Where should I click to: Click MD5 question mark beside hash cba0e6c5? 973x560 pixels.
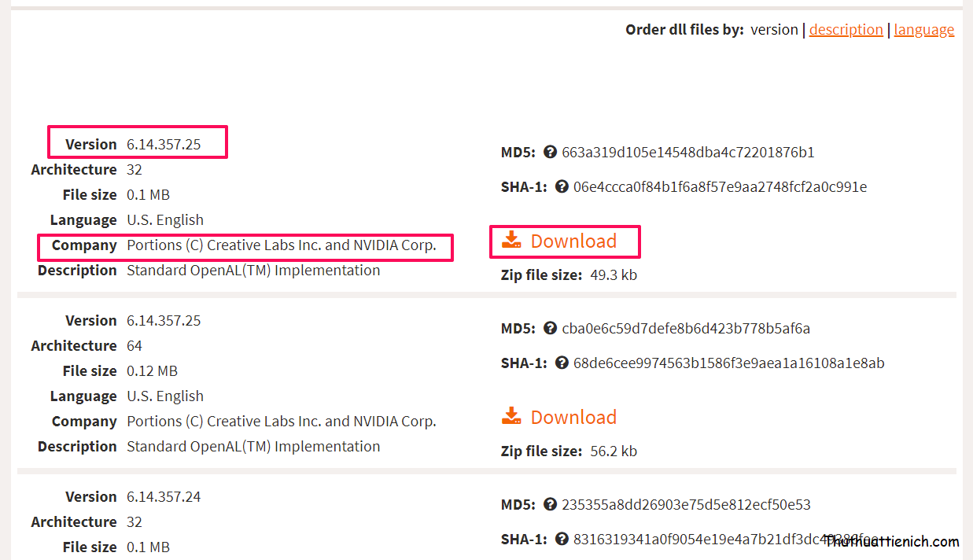click(550, 329)
